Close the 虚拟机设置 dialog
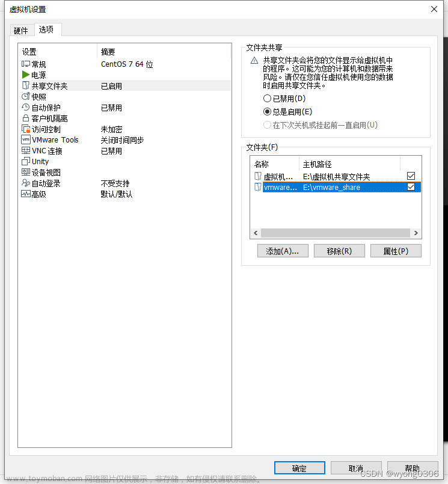Viewport: 448px width, 484px height. (434, 9)
